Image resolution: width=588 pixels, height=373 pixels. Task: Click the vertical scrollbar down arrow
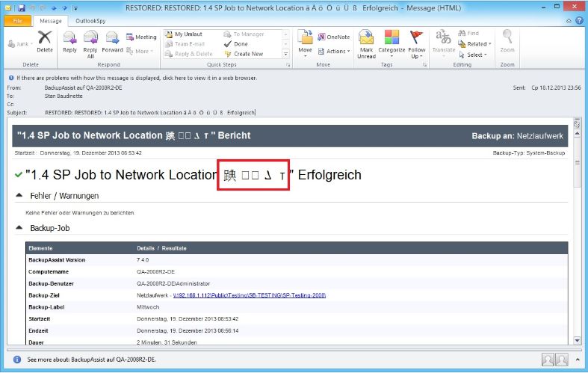point(577,340)
